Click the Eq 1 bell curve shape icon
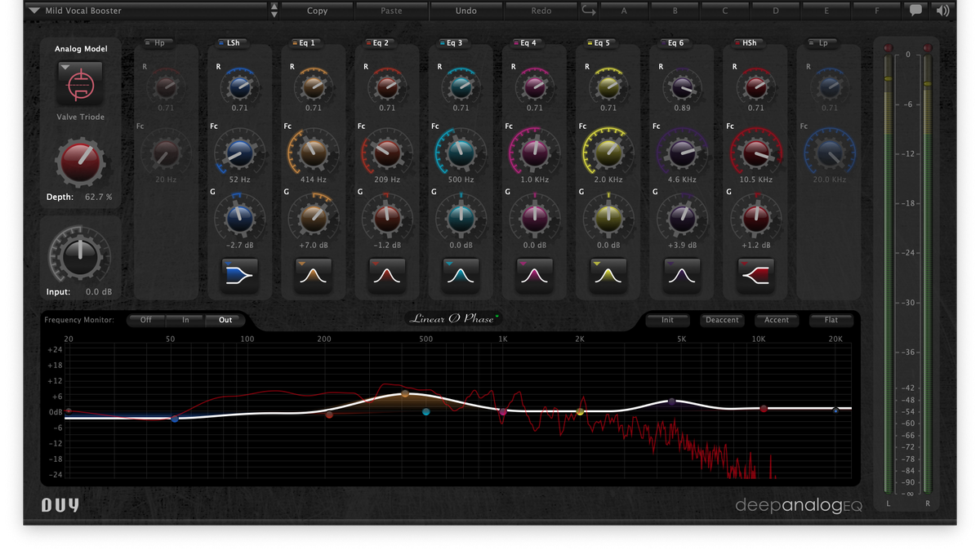Image resolution: width=980 pixels, height=550 pixels. pyautogui.click(x=313, y=276)
